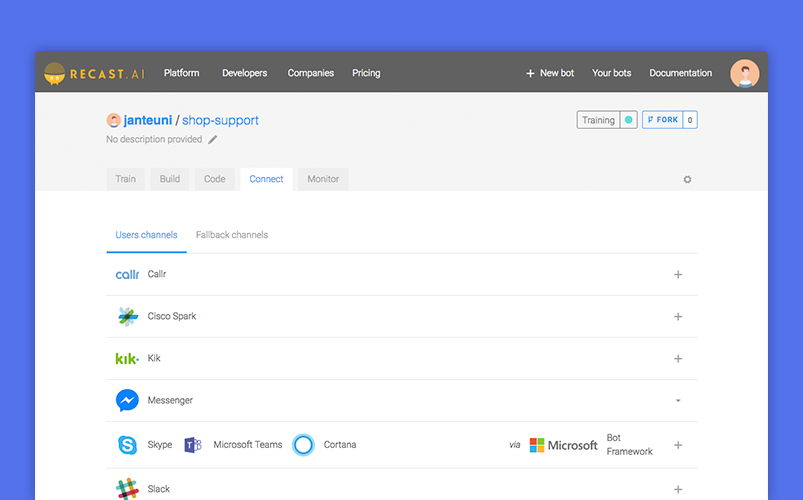Click the Skype logo icon

128,445
